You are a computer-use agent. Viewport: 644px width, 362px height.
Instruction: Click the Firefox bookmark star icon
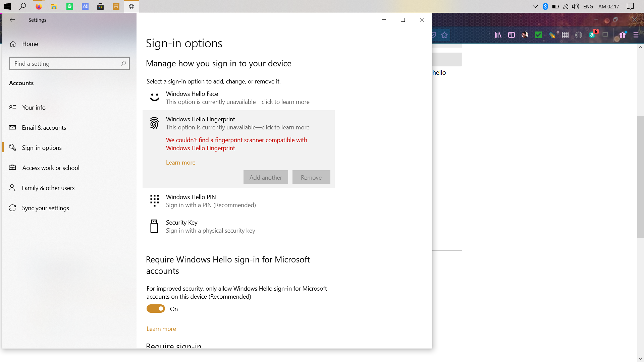(444, 35)
